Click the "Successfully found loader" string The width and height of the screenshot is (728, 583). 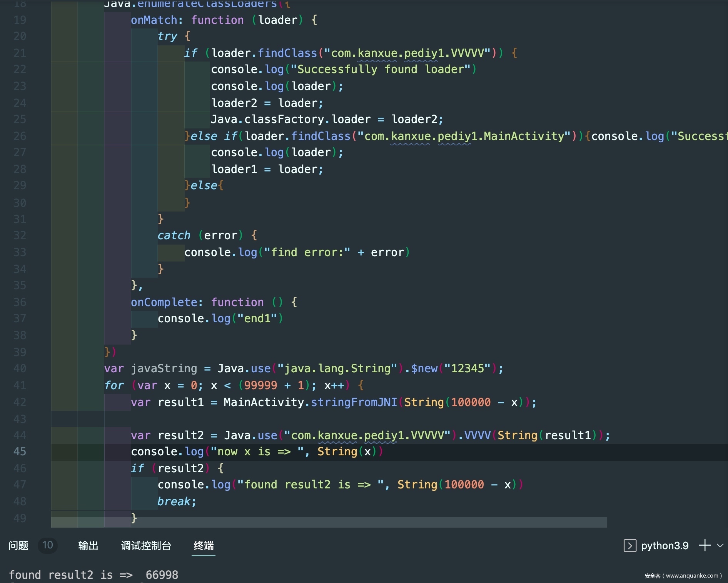pyautogui.click(x=383, y=70)
